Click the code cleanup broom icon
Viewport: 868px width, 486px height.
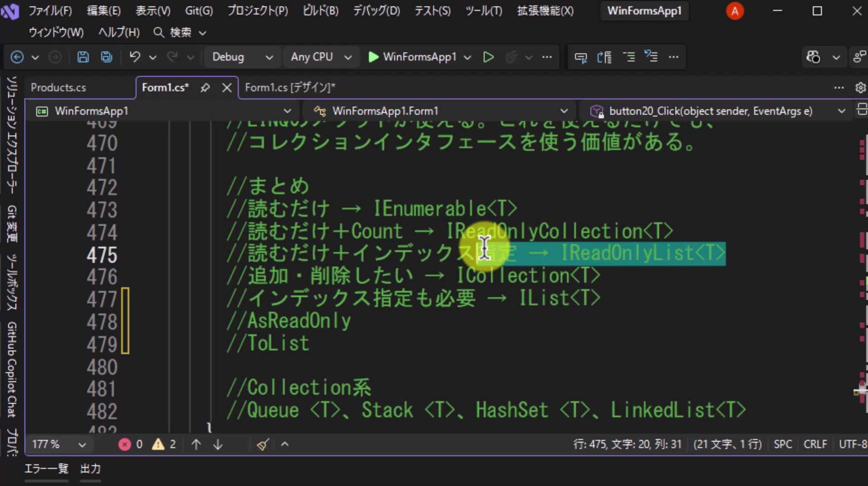(263, 444)
